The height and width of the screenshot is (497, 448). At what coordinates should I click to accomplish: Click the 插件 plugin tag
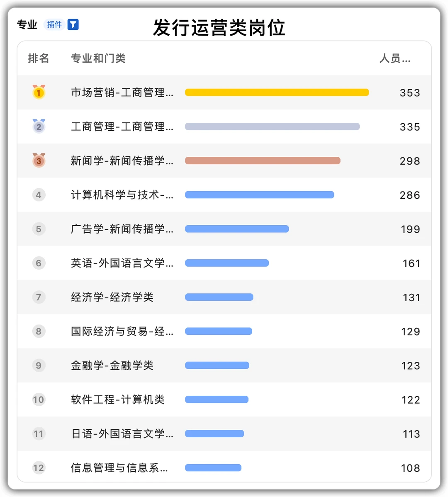(54, 25)
